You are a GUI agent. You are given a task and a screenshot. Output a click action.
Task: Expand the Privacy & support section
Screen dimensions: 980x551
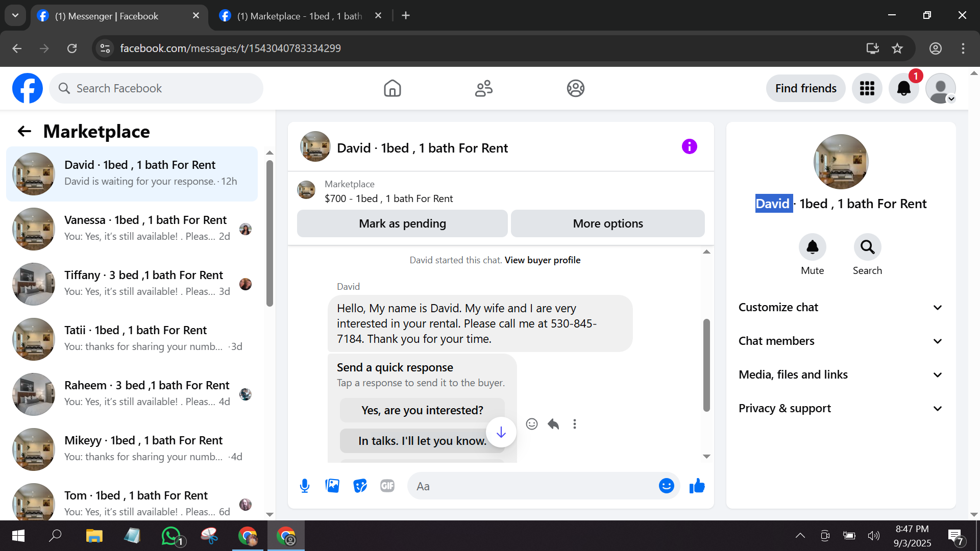pyautogui.click(x=841, y=408)
